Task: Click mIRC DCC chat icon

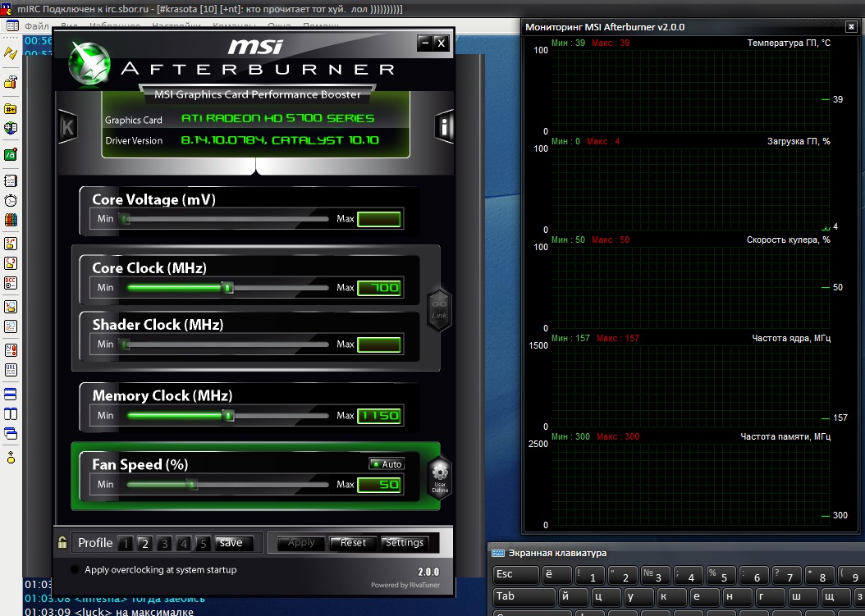Action: (11, 263)
